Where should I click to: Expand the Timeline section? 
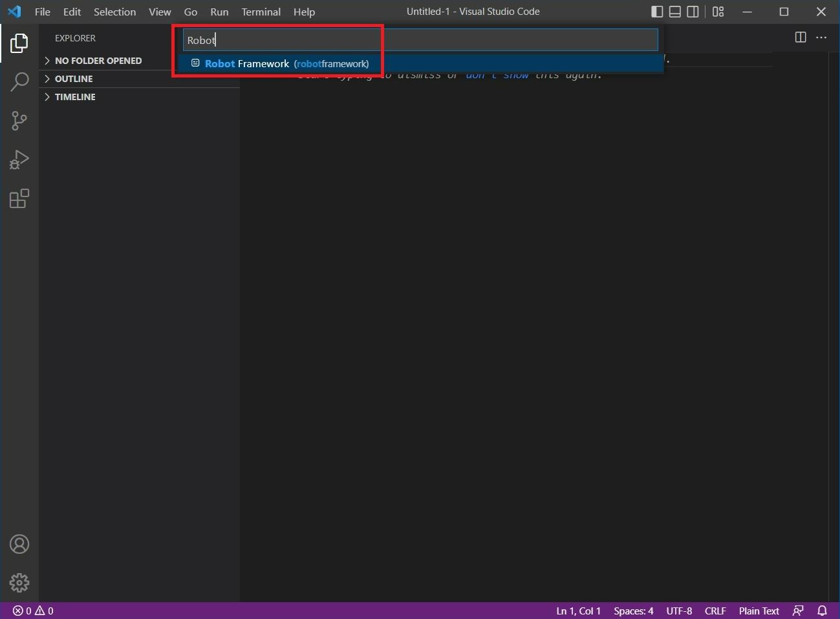139,97
